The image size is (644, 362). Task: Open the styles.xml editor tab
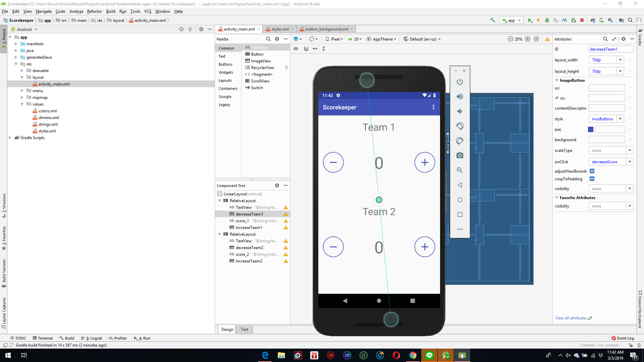[x=279, y=29]
